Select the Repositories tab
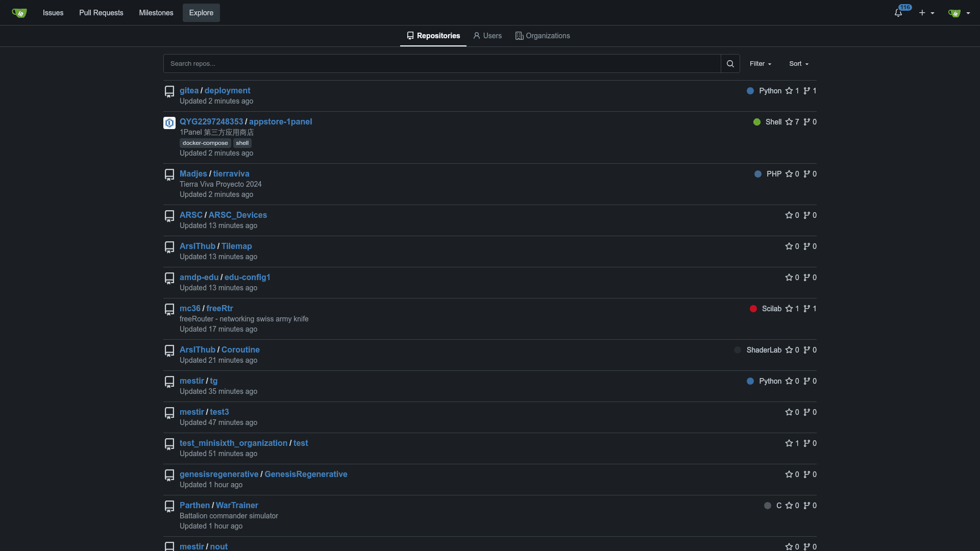Screen dimensions: 980x551 pos(433,36)
